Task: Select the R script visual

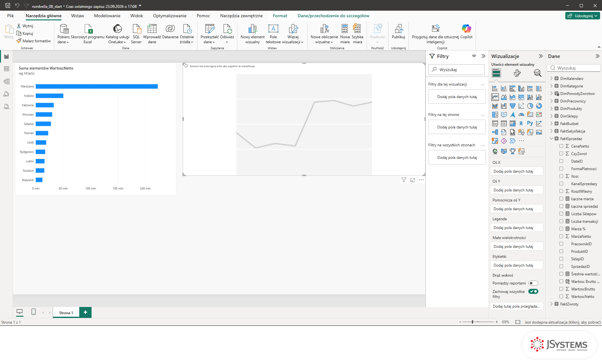Action: [x=521, y=123]
